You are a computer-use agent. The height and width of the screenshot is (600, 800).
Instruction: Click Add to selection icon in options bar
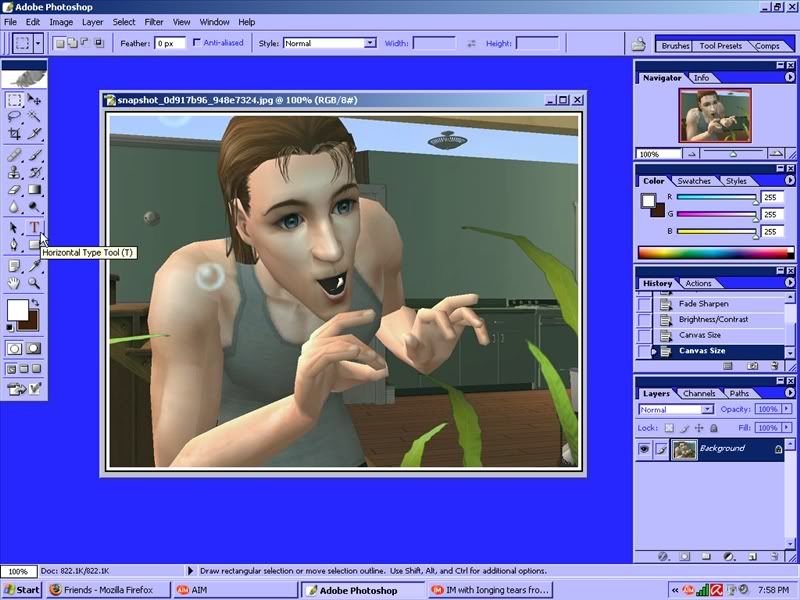pyautogui.click(x=72, y=43)
